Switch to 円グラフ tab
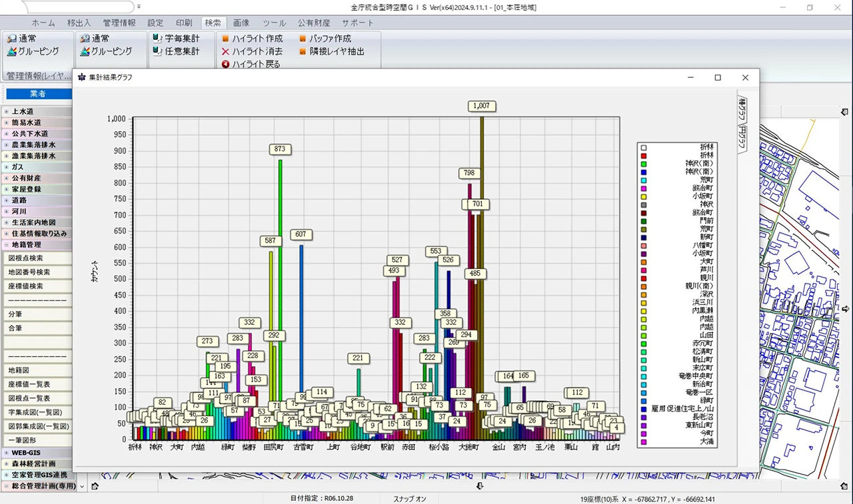 coord(742,139)
